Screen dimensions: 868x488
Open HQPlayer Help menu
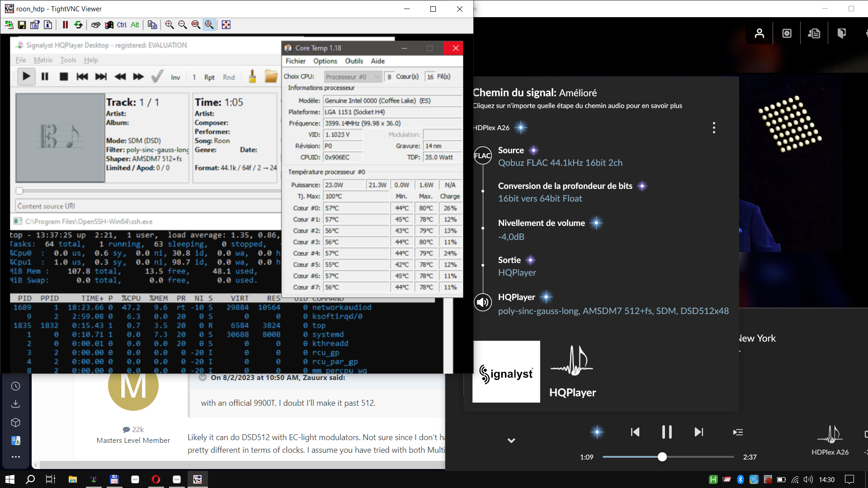pos(91,60)
